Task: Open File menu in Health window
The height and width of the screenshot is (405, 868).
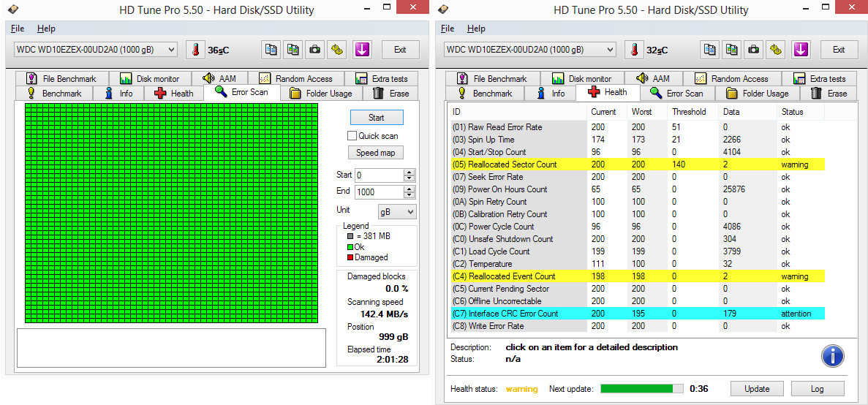Action: coord(448,29)
